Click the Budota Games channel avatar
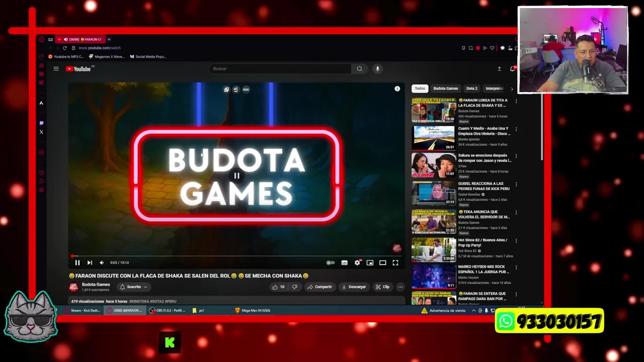This screenshot has width=644, height=362. (x=74, y=287)
